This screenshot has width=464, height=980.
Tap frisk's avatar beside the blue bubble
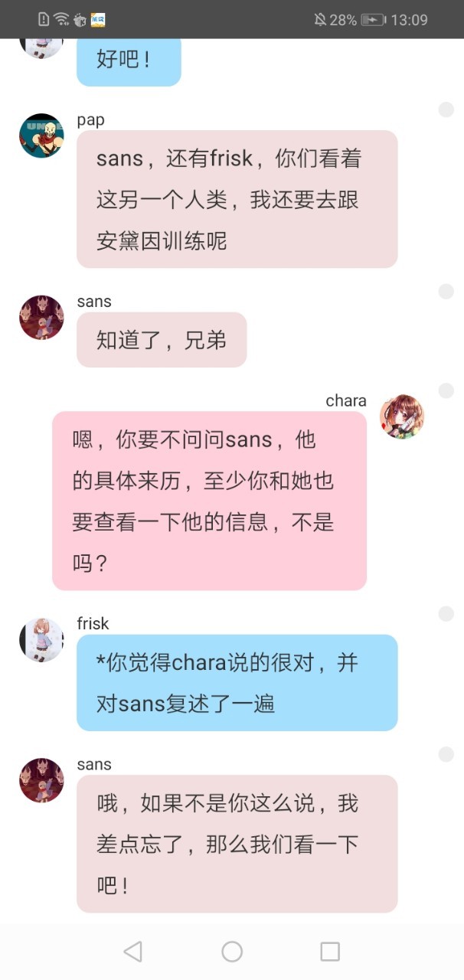click(41, 639)
